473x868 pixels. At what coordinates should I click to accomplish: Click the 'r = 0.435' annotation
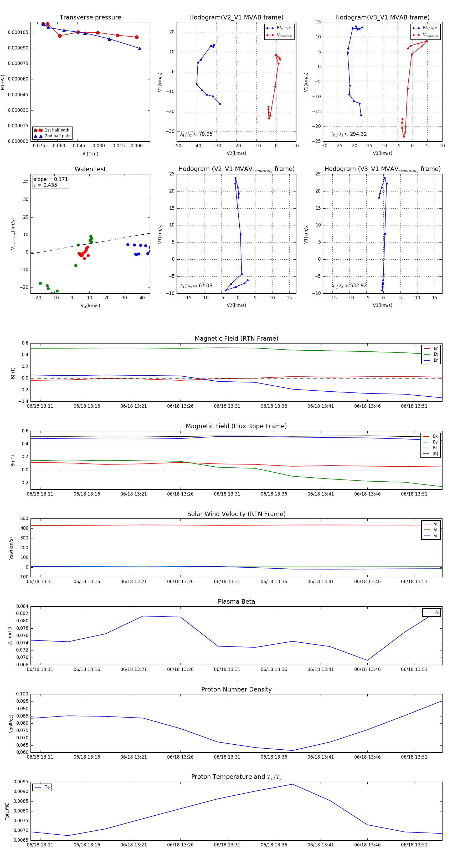tap(45, 185)
